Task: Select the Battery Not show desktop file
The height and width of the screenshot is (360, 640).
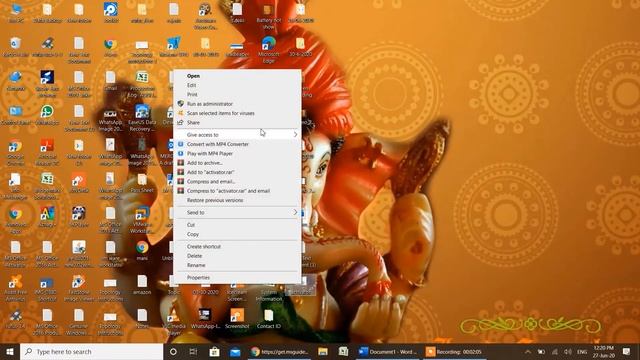Action: pyautogui.click(x=269, y=16)
